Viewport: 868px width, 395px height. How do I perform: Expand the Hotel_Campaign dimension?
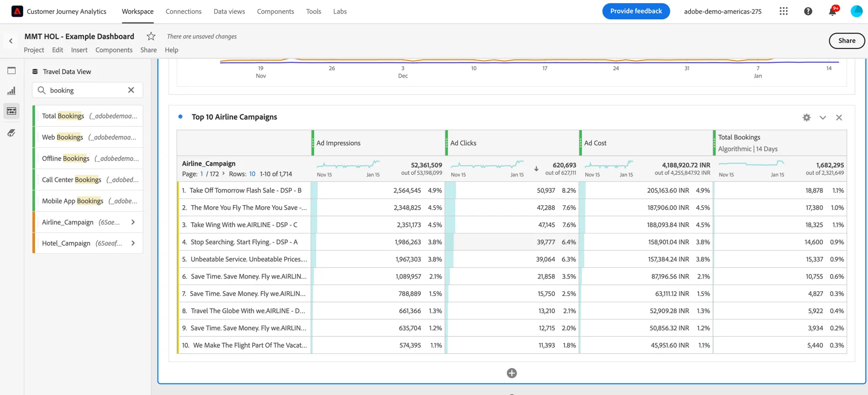coord(133,244)
